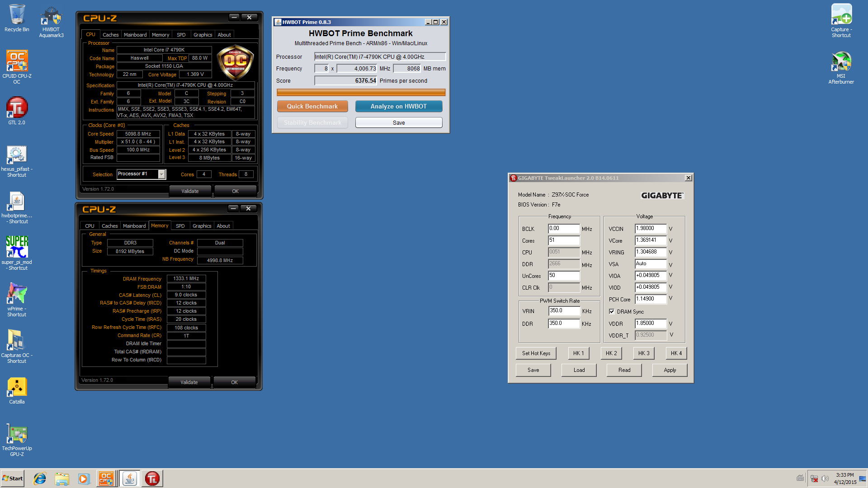
Task: Click VCCIN voltage input field
Action: tap(651, 229)
